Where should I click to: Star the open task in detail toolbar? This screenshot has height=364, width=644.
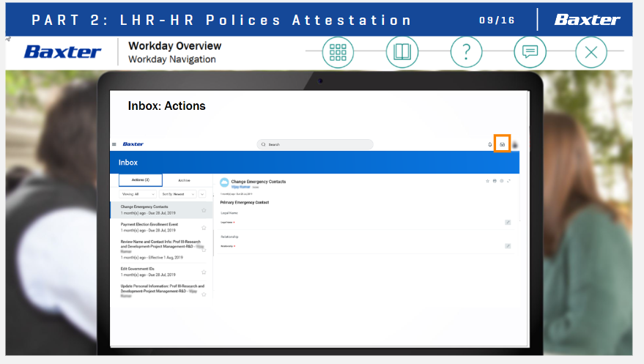point(487,181)
